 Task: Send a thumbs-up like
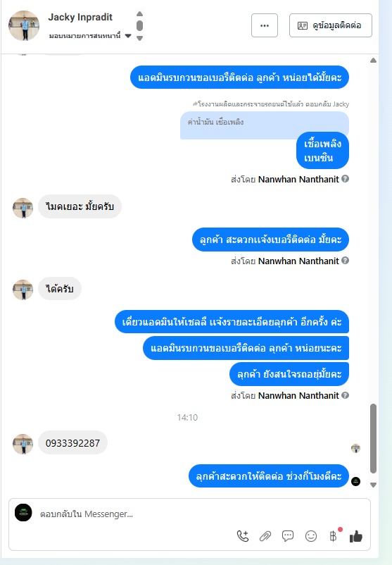click(356, 536)
